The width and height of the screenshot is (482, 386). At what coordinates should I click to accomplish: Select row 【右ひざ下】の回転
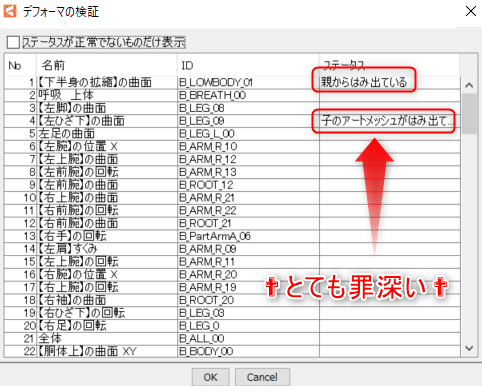click(x=232, y=313)
